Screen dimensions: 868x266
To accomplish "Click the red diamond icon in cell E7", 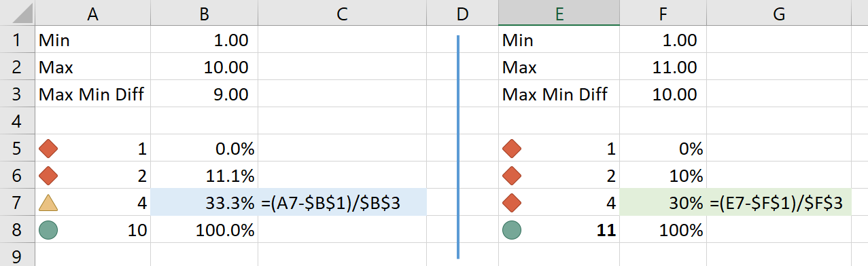I will pos(512,202).
